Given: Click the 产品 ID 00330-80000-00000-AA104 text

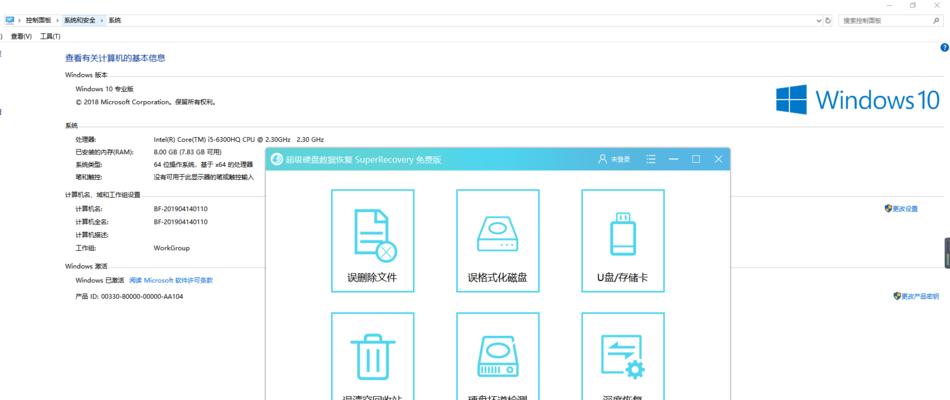Looking at the screenshot, I should point(129,297).
